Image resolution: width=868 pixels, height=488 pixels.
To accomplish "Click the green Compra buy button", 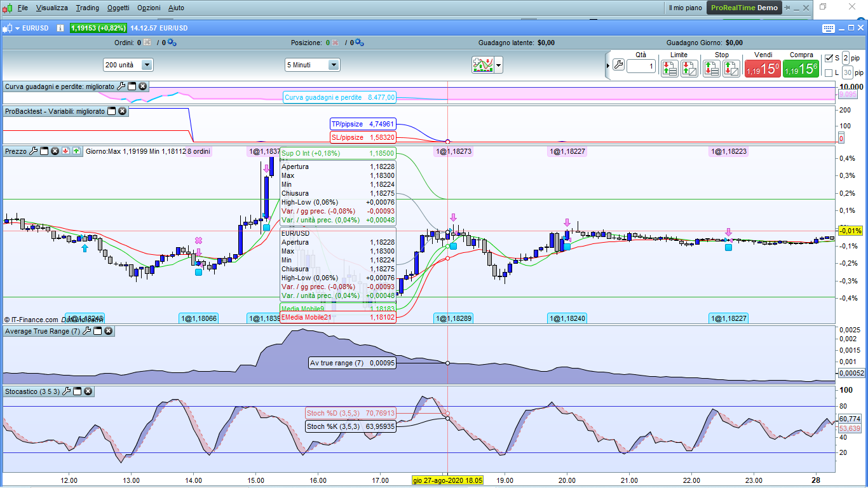I will pyautogui.click(x=801, y=69).
